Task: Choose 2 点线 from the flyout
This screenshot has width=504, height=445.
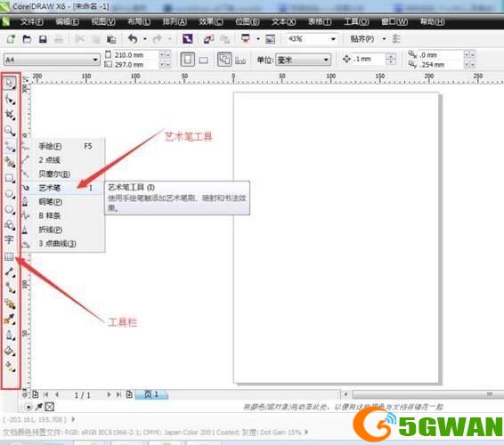Action: tap(63, 160)
